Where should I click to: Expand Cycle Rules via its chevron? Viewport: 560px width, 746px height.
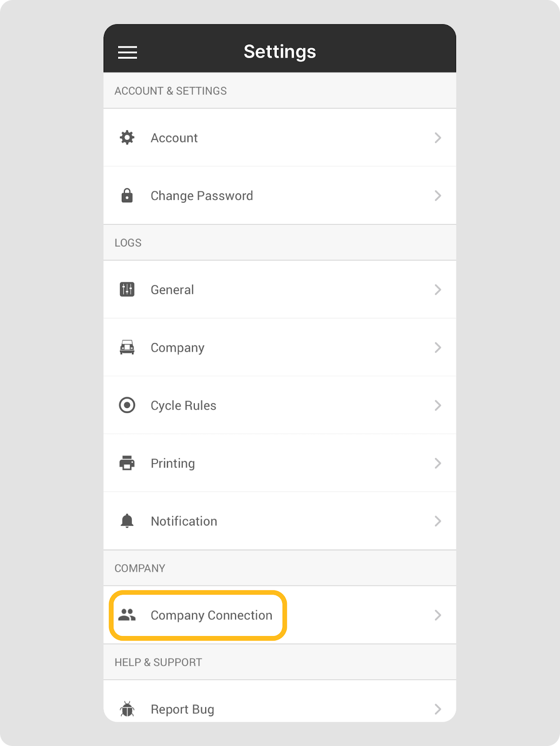[437, 405]
